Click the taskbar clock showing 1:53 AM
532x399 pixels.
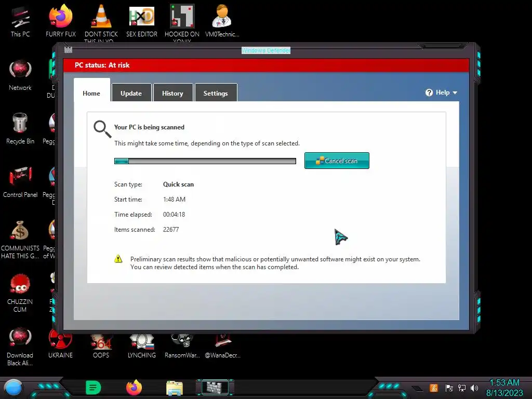point(504,383)
